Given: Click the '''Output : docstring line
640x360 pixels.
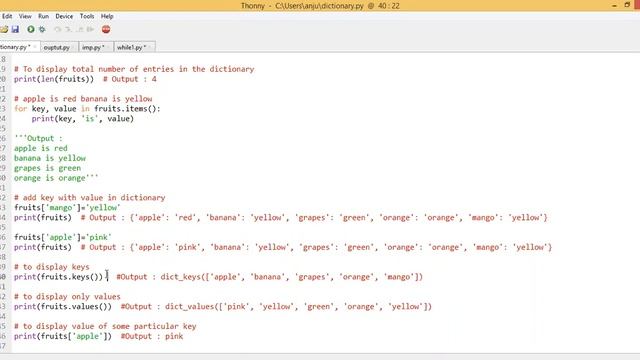Looking at the screenshot, I should [x=38, y=138].
